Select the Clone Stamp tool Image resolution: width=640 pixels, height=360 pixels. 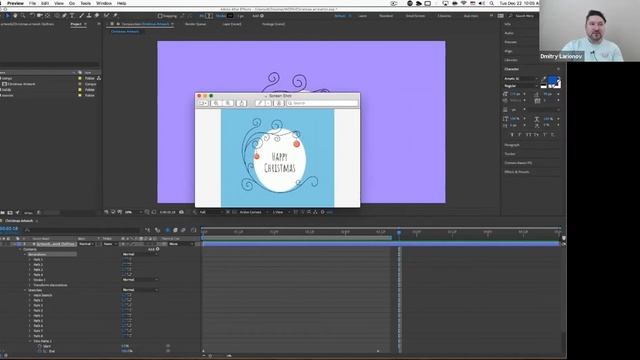click(x=89, y=16)
